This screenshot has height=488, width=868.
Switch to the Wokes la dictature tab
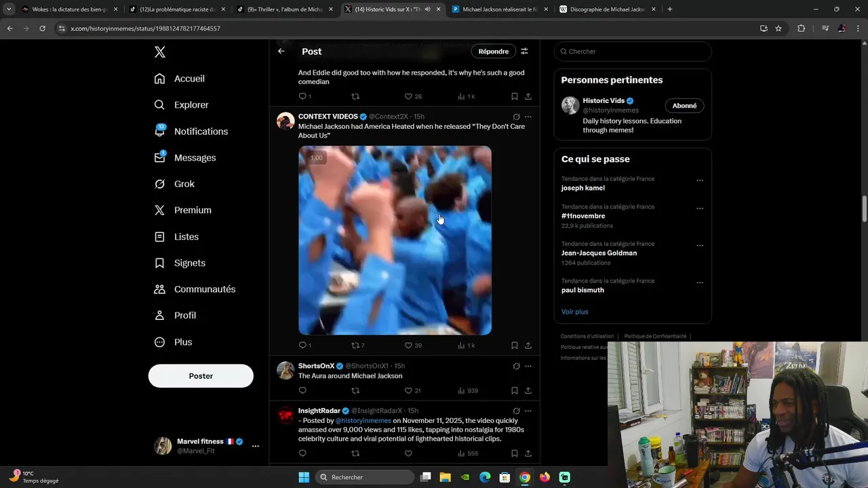coord(68,9)
